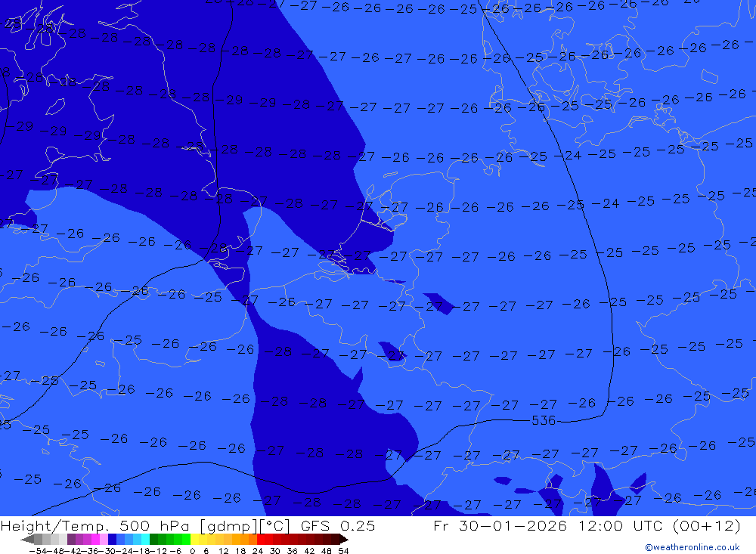Viewport: 756px width, 554px height.
Task: Select the dark blue legend swatch
Action: point(113,539)
